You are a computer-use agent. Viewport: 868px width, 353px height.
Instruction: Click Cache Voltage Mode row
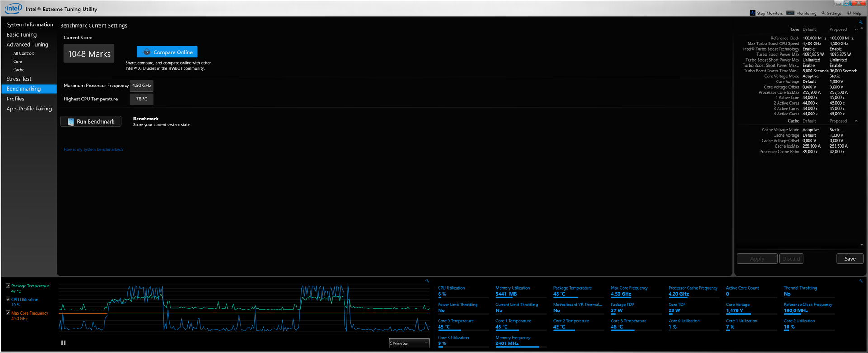(x=798, y=130)
